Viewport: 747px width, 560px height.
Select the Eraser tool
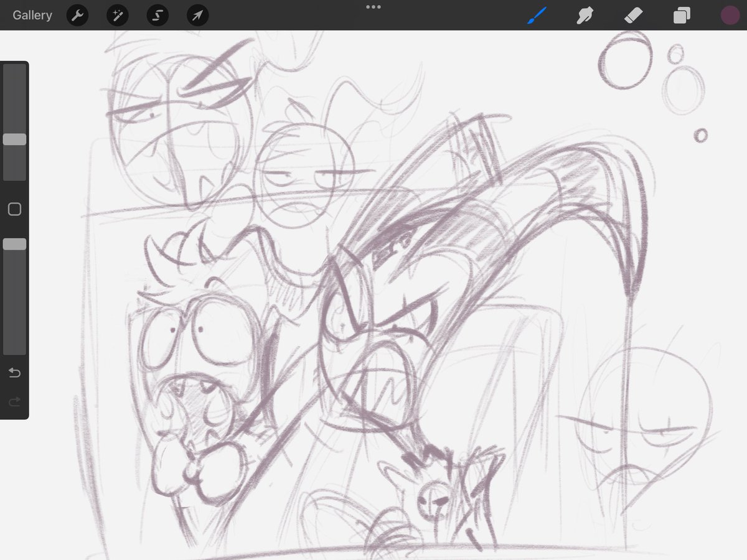[x=633, y=16]
